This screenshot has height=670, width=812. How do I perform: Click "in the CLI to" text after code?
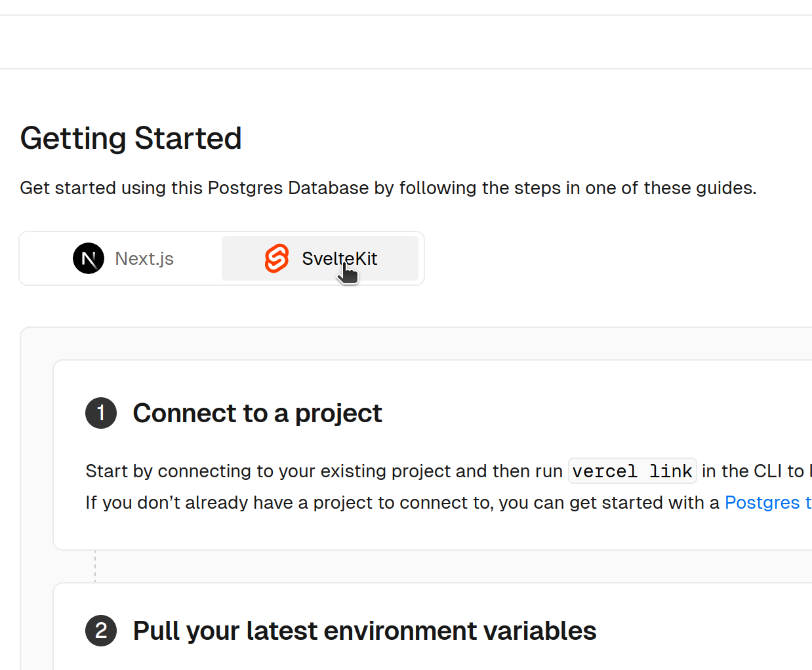[x=752, y=471]
